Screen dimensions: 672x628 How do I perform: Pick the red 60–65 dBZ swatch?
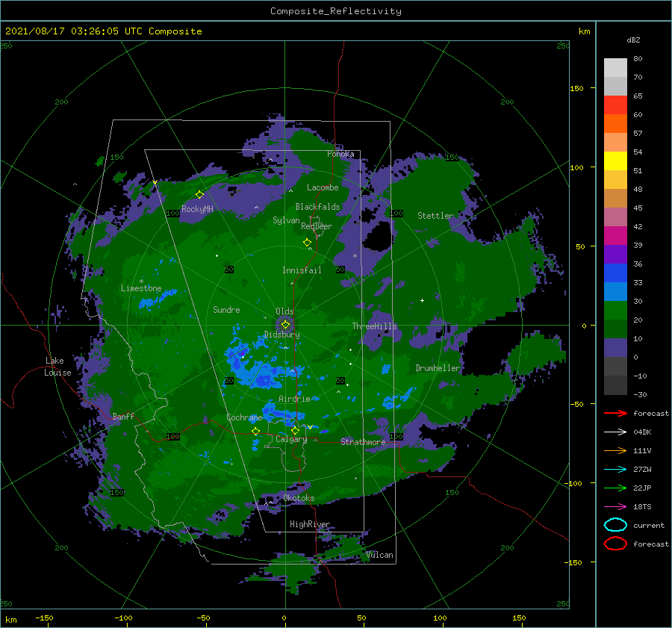tap(615, 105)
